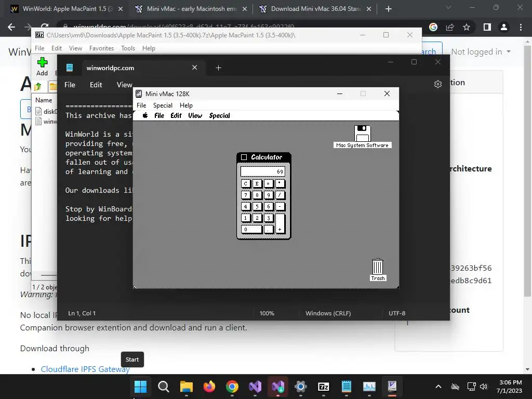Open Chrome three-dot menu
The height and width of the screenshot is (399, 532).
tap(521, 27)
